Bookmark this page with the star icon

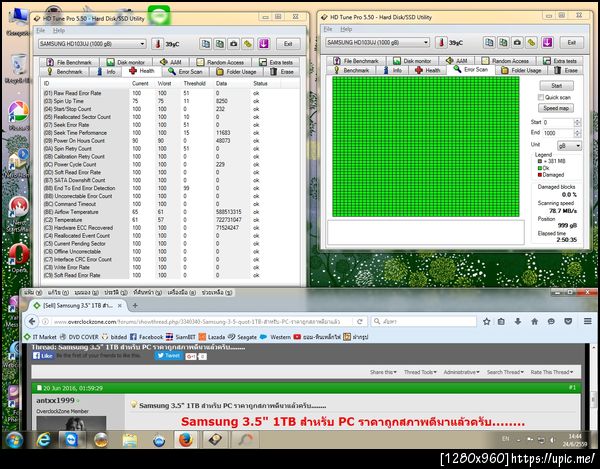(x=486, y=321)
